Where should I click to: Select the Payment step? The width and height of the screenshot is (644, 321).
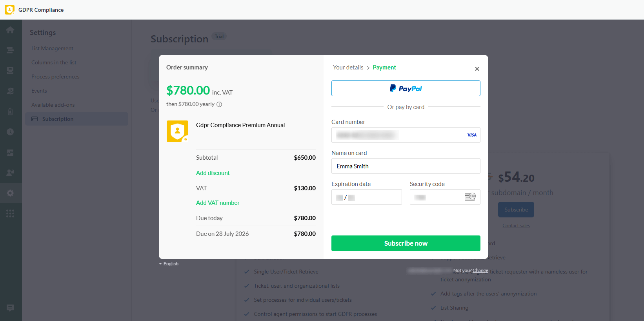384,67
